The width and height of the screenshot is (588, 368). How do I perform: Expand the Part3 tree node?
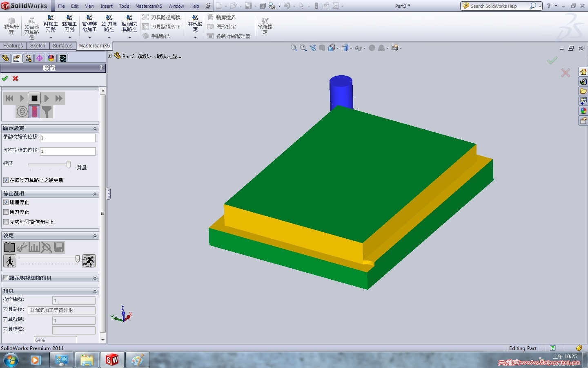(110, 56)
